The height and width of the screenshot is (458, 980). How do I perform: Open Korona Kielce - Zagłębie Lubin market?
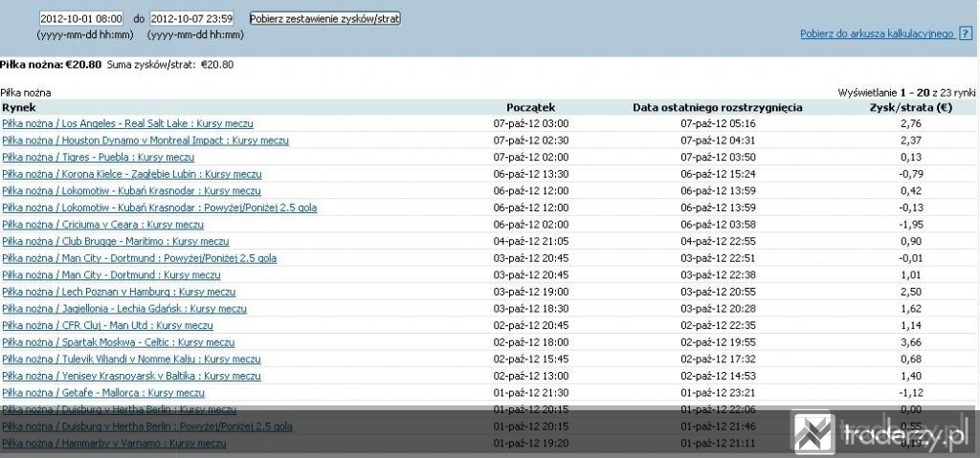click(132, 174)
